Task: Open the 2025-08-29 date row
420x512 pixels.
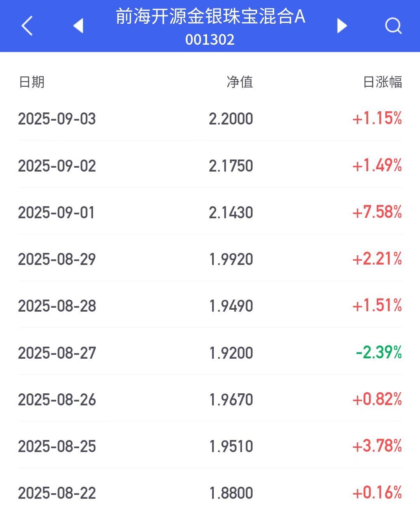Action: click(210, 259)
